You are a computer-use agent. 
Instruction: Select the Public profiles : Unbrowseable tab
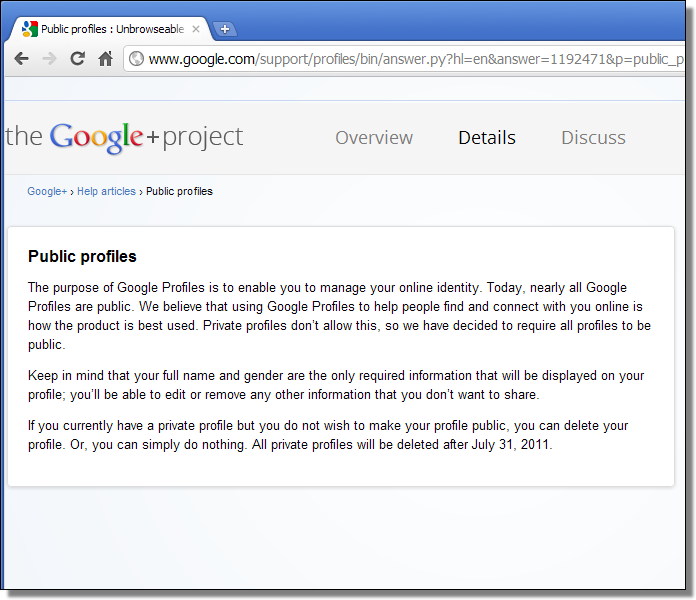click(111, 29)
